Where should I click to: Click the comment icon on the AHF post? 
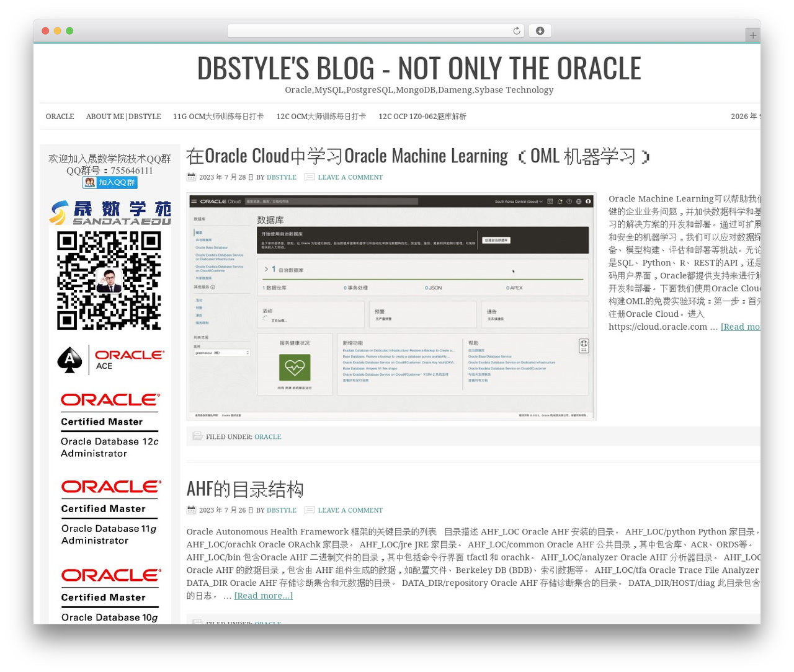[310, 510]
